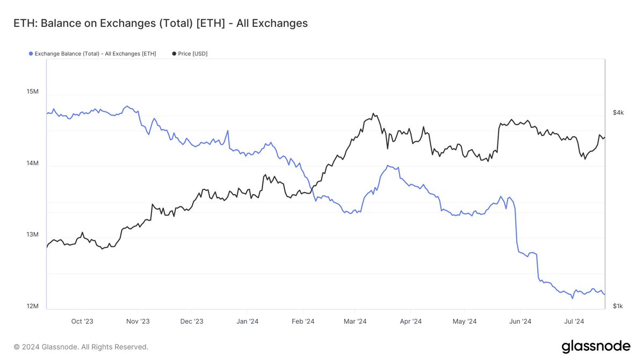Click the Oct '23 x-axis label

point(82,322)
